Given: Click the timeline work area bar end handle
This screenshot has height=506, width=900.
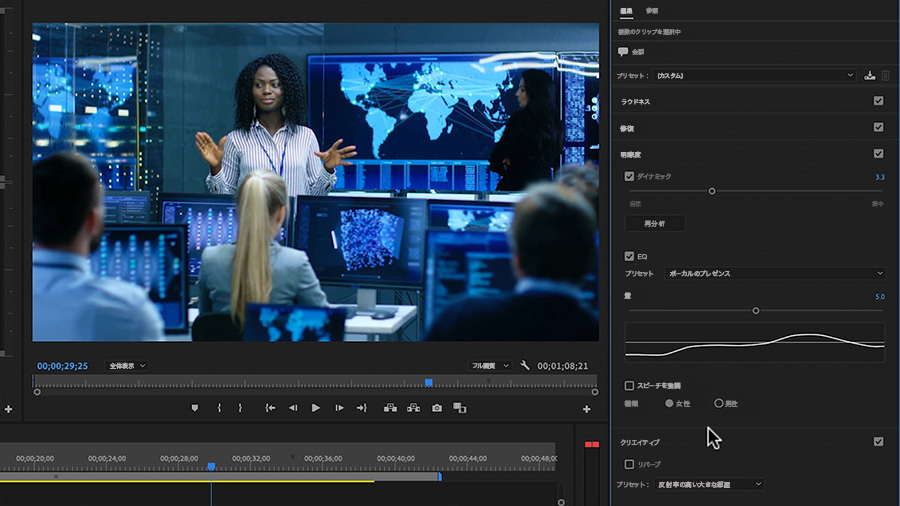Looking at the screenshot, I should click(x=440, y=476).
